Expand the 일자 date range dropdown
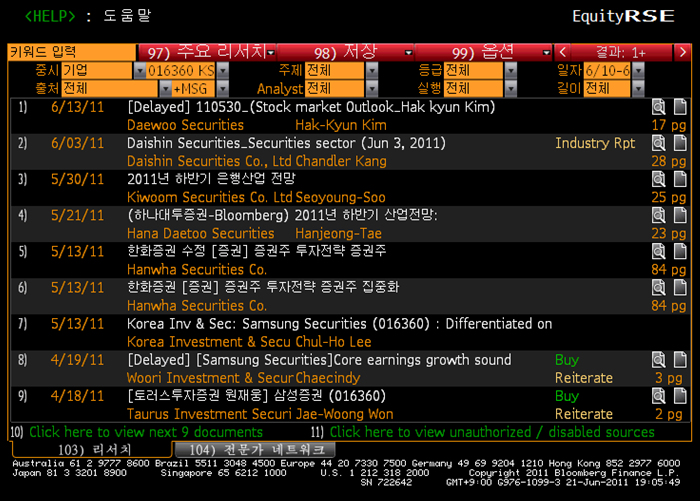Screen dimensions: 700x501 point(638,71)
